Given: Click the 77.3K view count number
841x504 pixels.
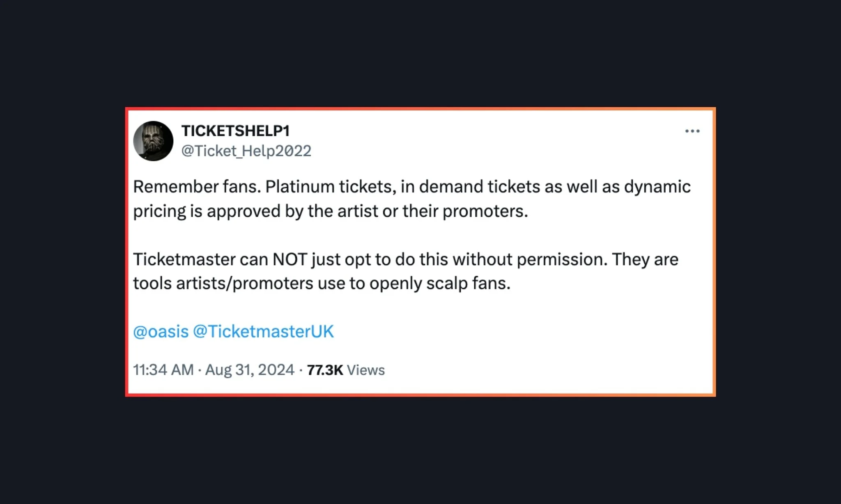Looking at the screenshot, I should pyautogui.click(x=324, y=370).
